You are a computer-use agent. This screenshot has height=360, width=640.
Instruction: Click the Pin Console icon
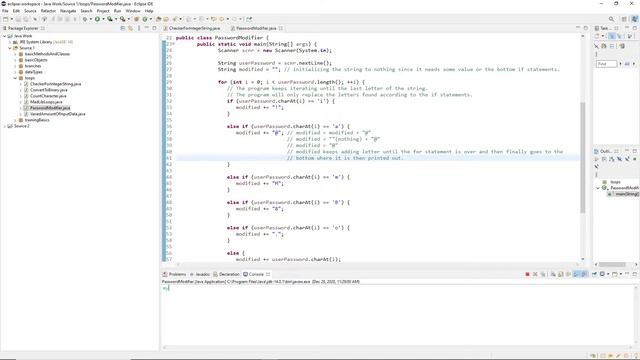594,274
